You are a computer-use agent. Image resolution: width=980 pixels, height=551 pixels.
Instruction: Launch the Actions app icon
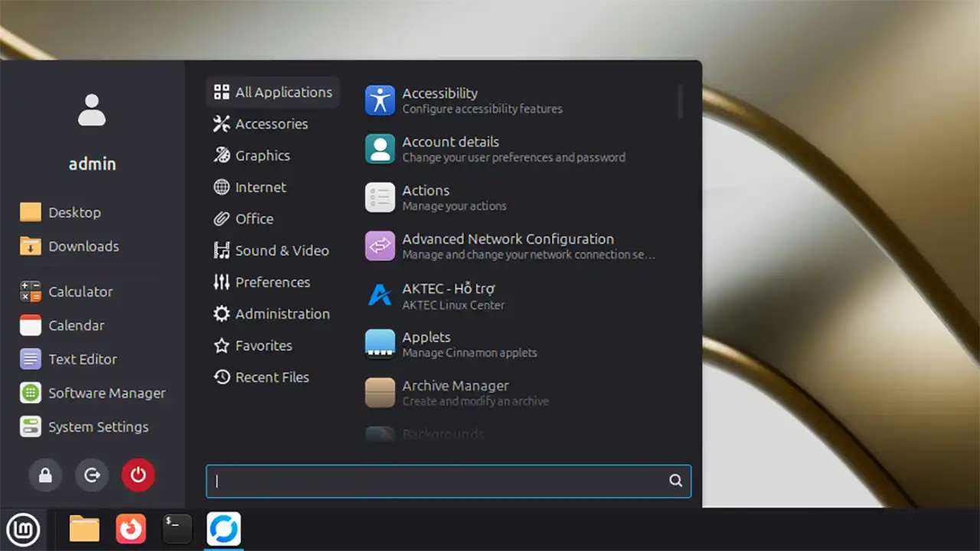[380, 197]
